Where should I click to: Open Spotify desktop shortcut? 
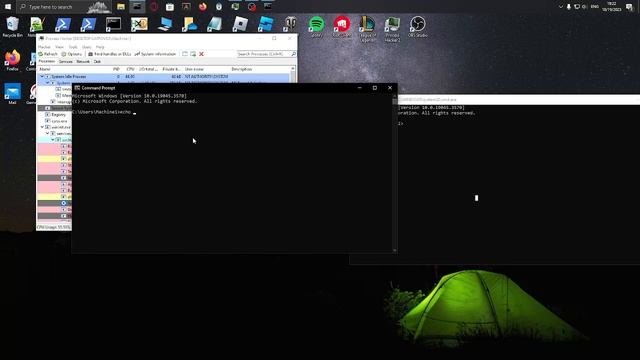coord(316,27)
